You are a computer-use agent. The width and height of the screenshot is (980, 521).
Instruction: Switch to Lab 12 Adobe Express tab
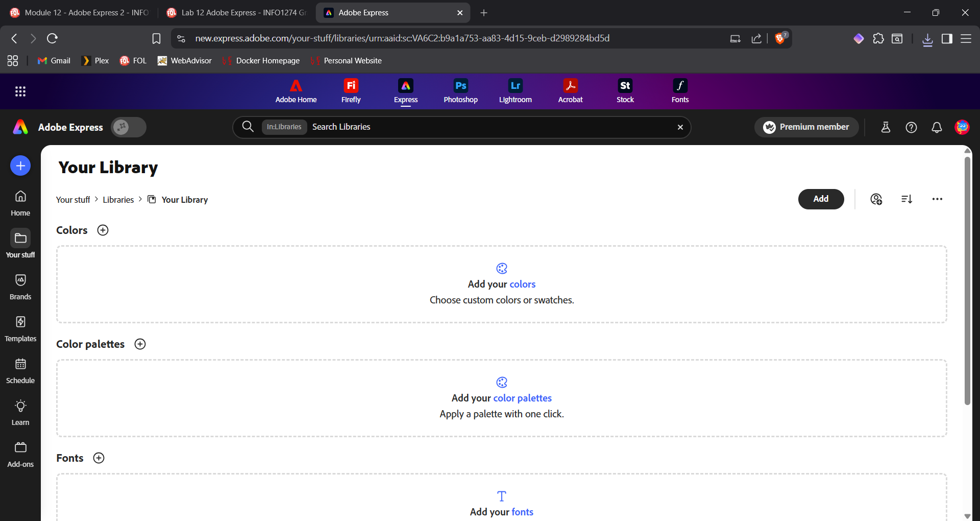[237, 13]
